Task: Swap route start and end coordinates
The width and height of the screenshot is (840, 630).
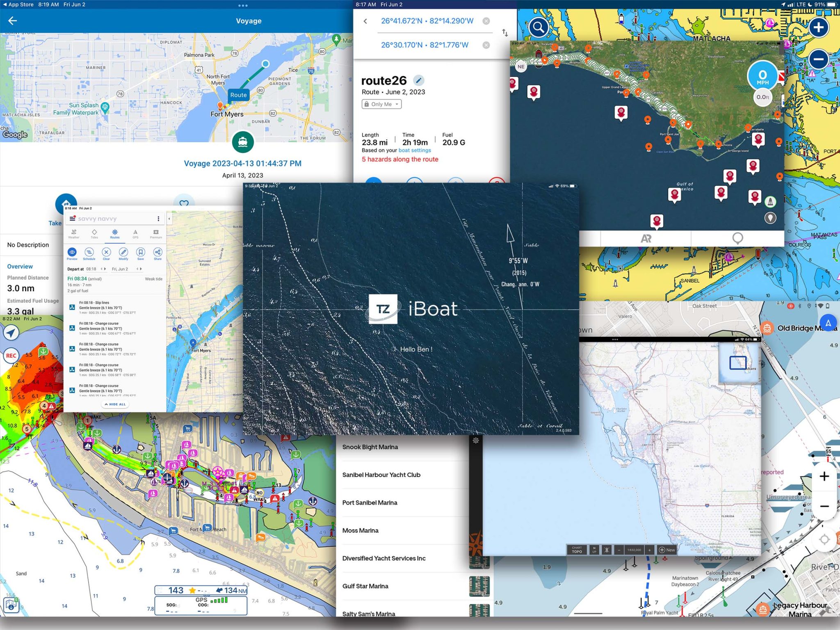Action: click(505, 33)
